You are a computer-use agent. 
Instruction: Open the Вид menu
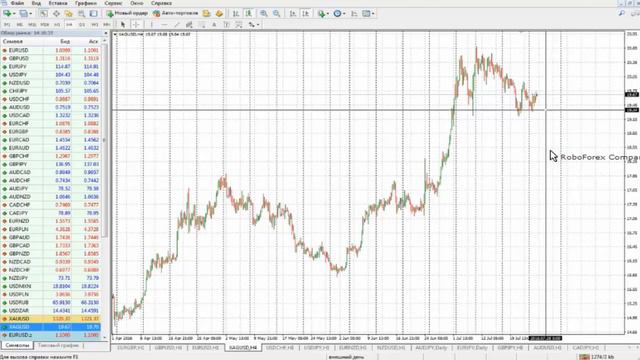(x=36, y=3)
